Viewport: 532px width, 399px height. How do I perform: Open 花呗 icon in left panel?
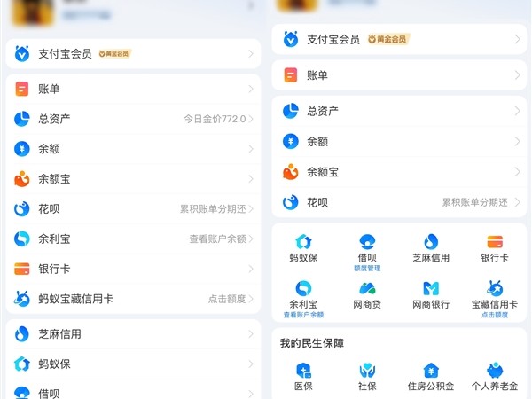[x=22, y=208]
